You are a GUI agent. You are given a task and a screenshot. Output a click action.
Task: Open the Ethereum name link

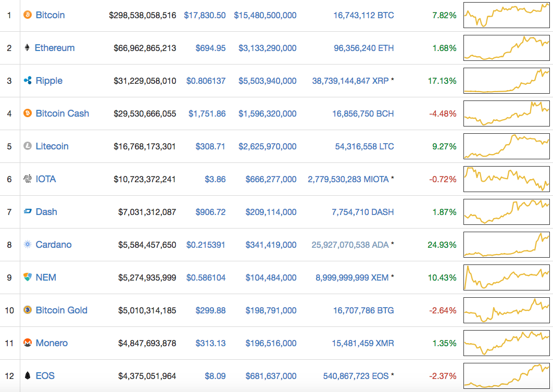[55, 48]
